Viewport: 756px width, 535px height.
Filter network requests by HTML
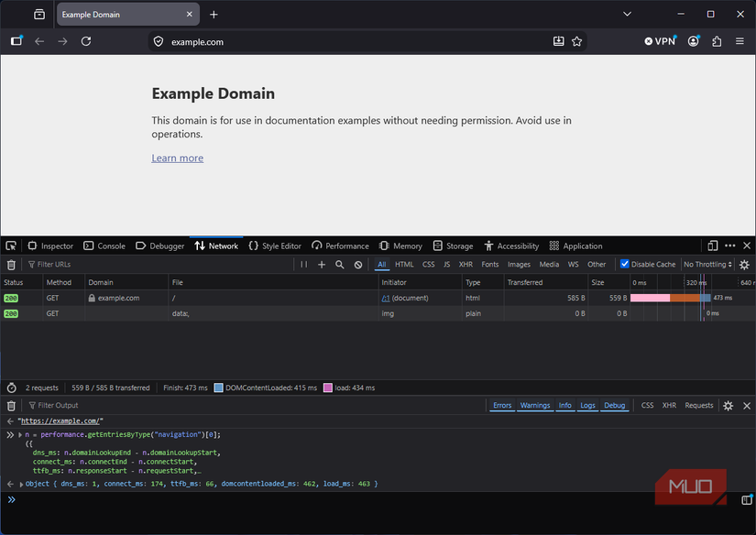pyautogui.click(x=404, y=264)
